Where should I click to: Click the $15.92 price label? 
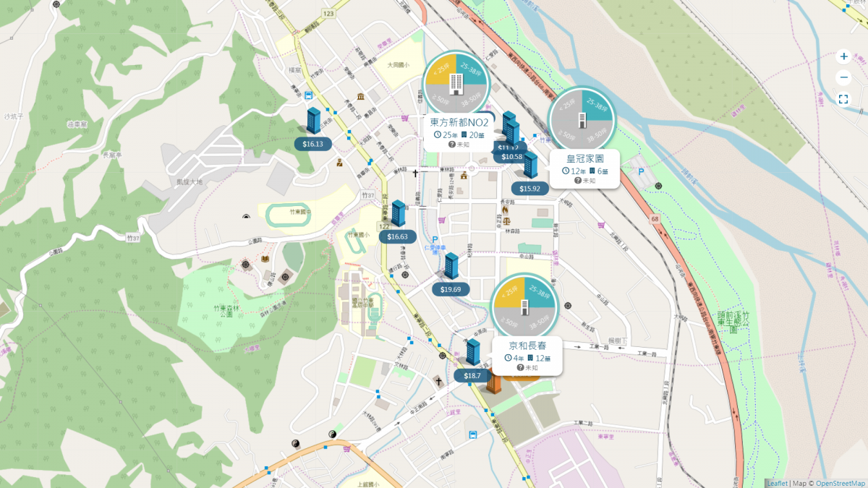coord(530,189)
